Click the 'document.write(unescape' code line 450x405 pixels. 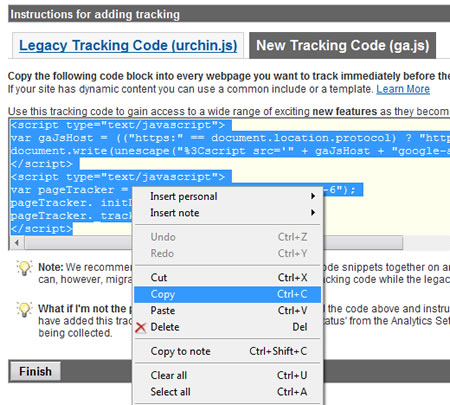[230, 151]
